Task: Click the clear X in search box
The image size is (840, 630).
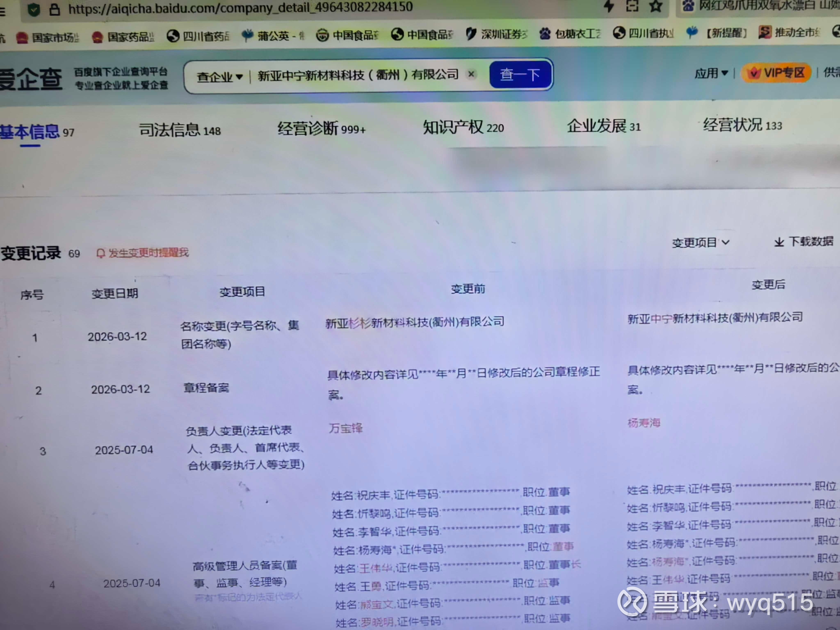Action: click(471, 74)
